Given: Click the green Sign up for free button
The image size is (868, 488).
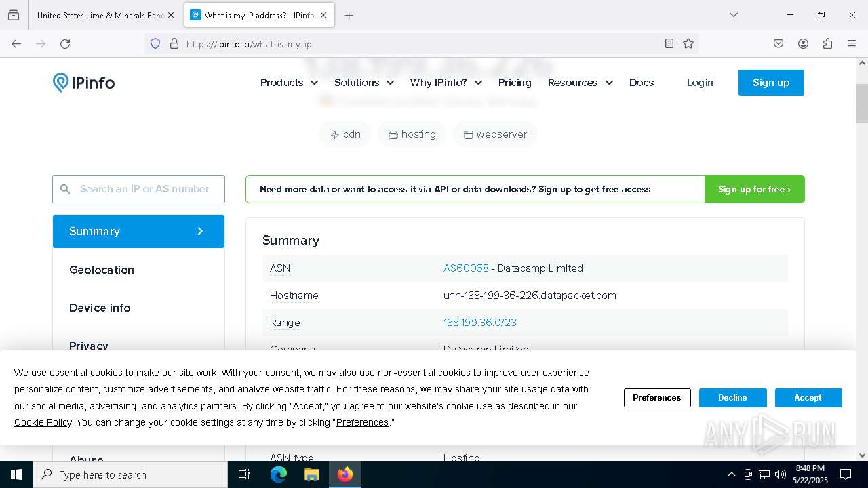Looking at the screenshot, I should pyautogui.click(x=754, y=189).
